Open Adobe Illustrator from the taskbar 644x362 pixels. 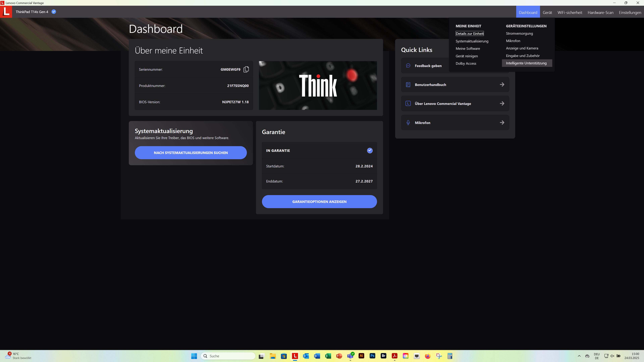(x=361, y=356)
